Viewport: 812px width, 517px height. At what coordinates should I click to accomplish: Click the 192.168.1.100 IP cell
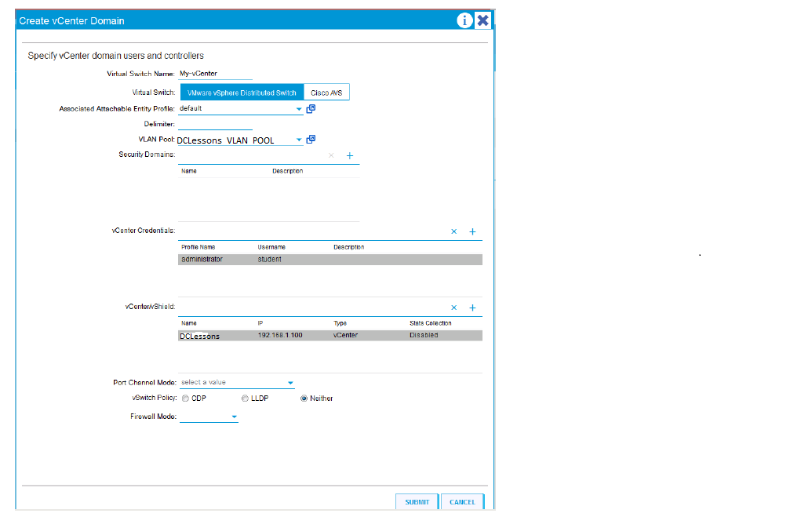tap(280, 335)
